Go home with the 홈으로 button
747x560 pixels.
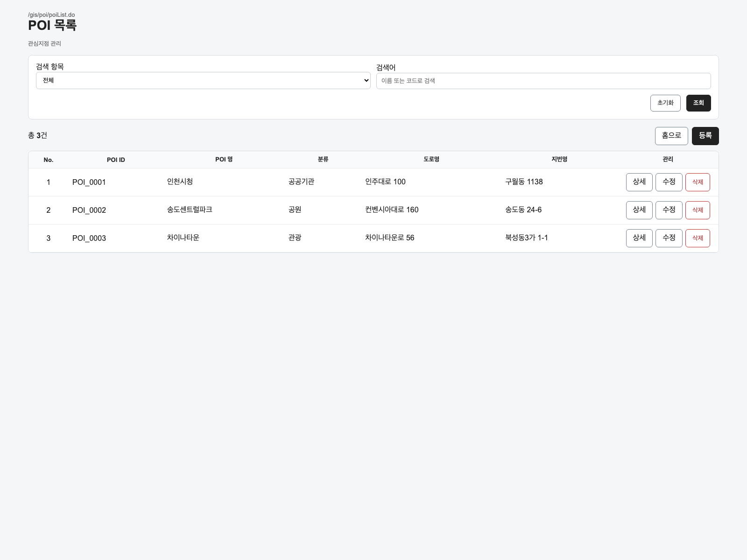point(671,136)
